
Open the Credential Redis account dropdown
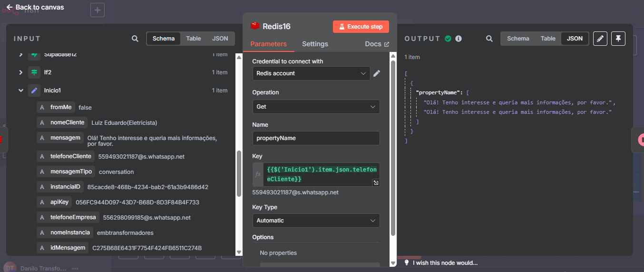pyautogui.click(x=311, y=73)
